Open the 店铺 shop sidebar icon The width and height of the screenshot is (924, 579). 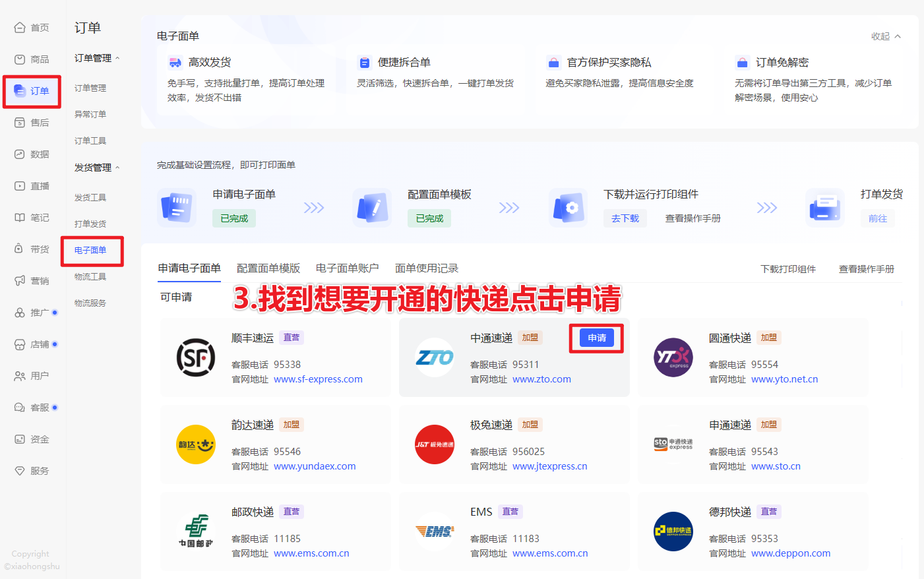click(x=20, y=344)
